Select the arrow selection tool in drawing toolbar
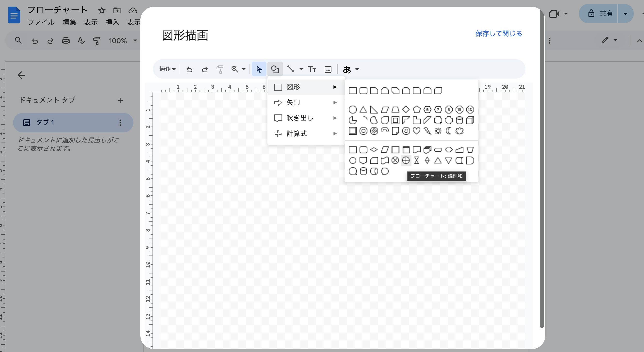 pos(259,69)
